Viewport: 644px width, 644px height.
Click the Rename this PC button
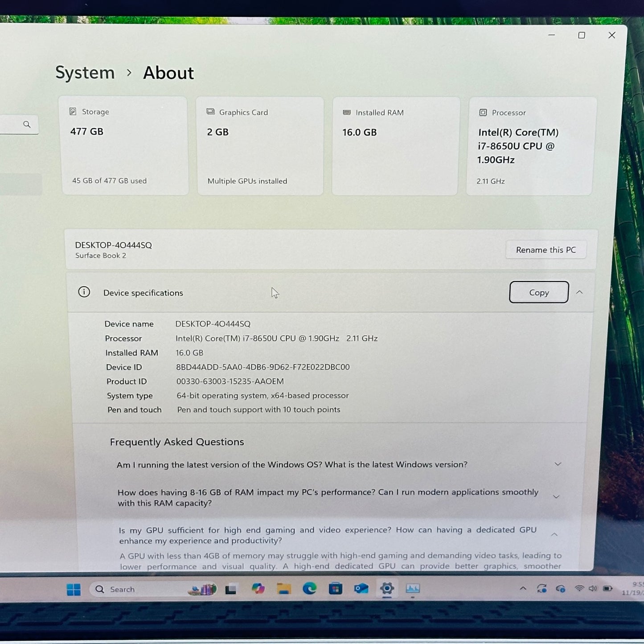pos(546,250)
